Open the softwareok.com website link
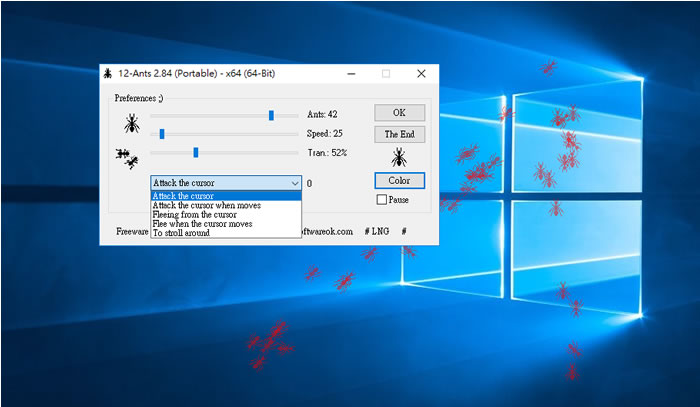 [x=327, y=232]
